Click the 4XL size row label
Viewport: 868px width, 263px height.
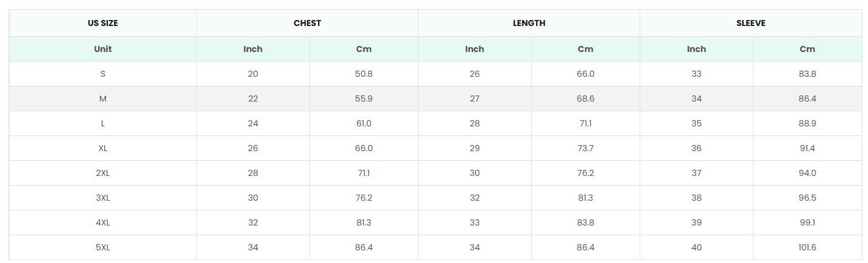[x=103, y=222]
